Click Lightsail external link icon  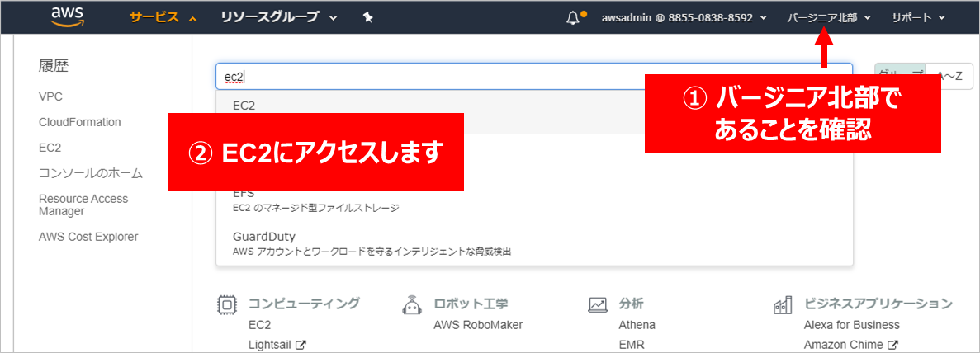pos(301,346)
